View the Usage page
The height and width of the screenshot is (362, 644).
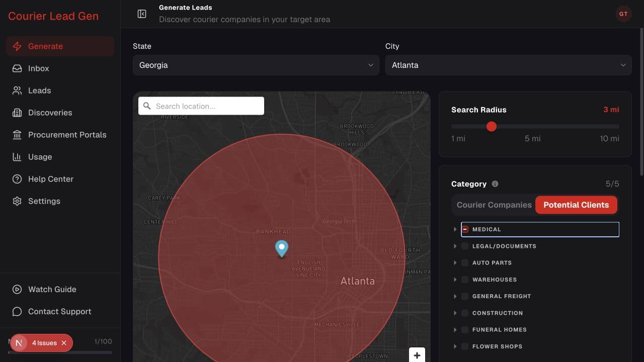point(60,157)
